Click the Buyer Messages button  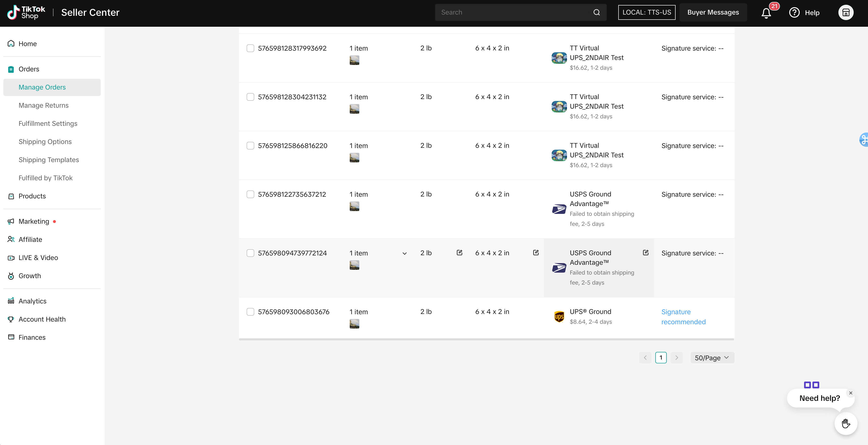click(713, 12)
